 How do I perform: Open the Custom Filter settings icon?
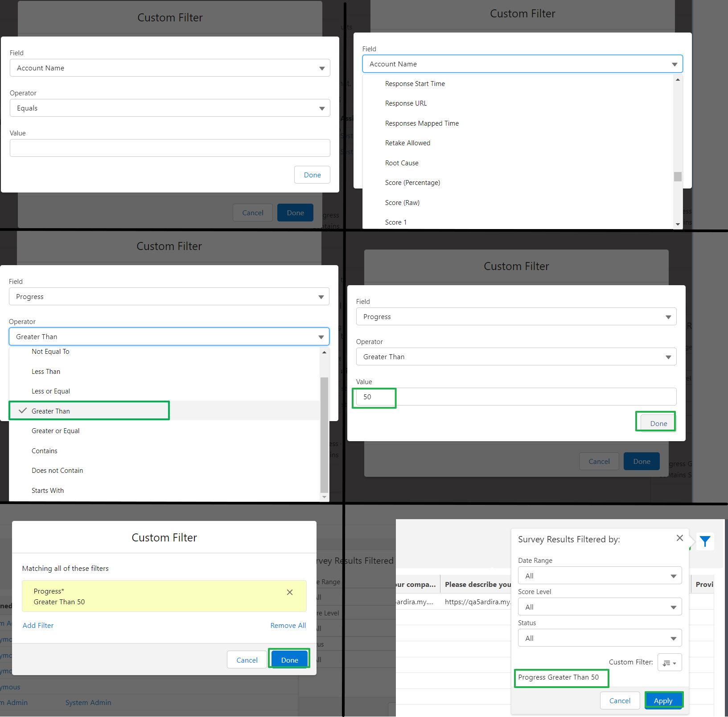670,662
